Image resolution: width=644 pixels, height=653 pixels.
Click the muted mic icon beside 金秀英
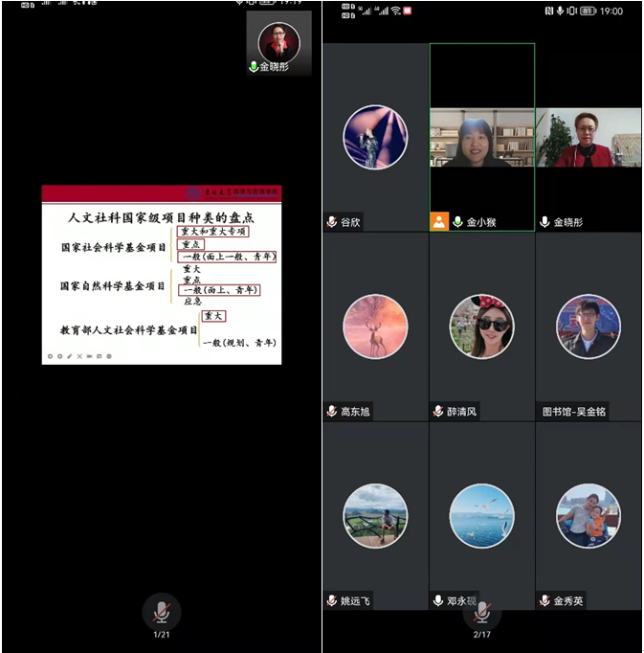pyautogui.click(x=544, y=601)
